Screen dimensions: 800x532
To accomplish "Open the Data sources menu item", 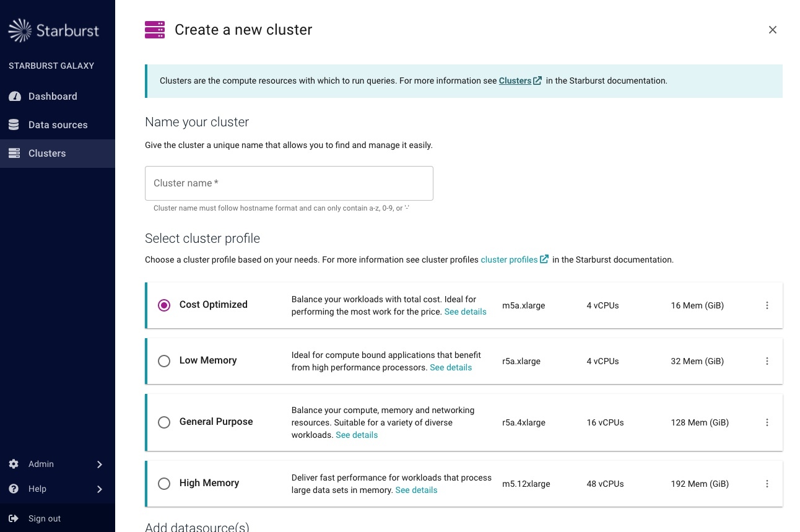I will click(x=58, y=125).
